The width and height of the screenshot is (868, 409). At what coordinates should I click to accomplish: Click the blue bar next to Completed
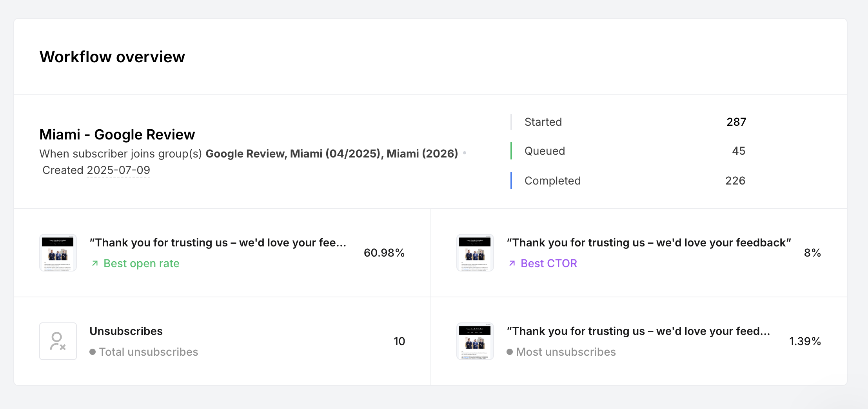[x=511, y=181]
